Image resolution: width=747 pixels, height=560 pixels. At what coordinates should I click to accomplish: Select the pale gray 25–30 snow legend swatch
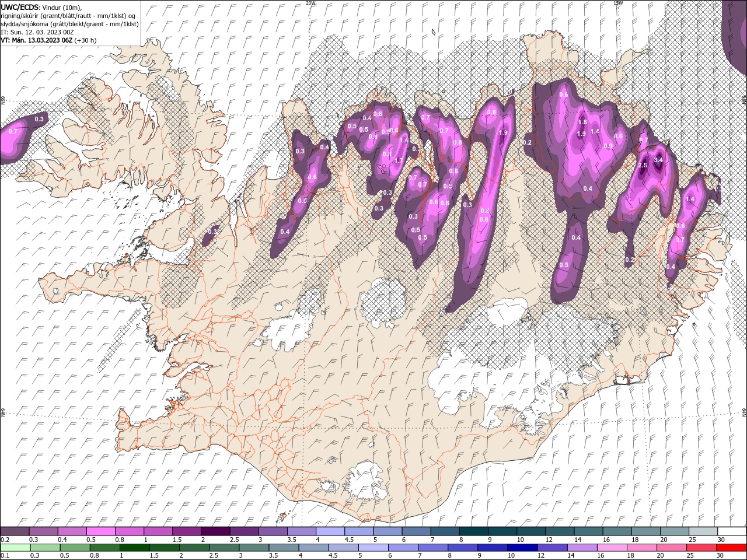coord(703,531)
